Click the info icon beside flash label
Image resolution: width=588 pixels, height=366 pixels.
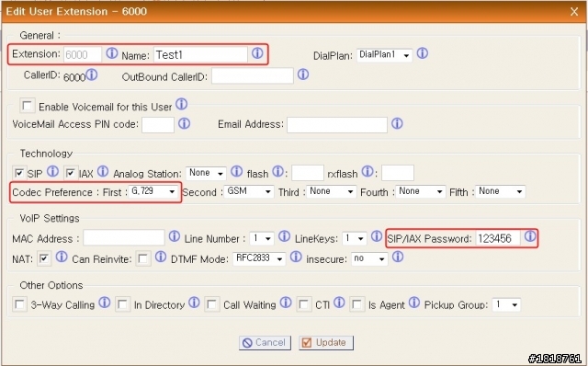(x=277, y=171)
